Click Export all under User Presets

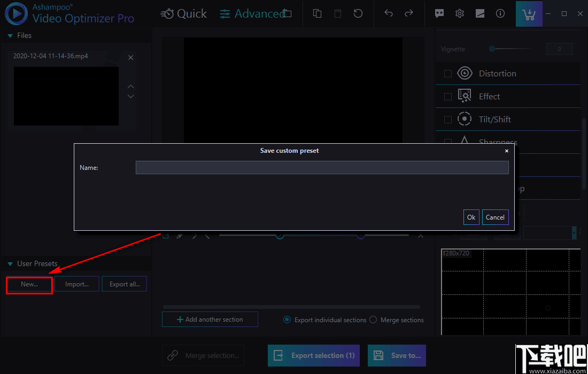pyautogui.click(x=124, y=284)
